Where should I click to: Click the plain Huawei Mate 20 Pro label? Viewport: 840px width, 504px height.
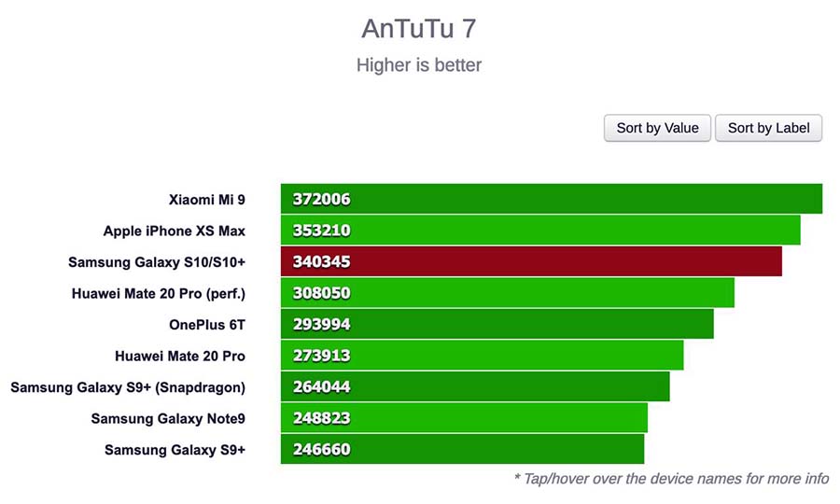point(180,357)
